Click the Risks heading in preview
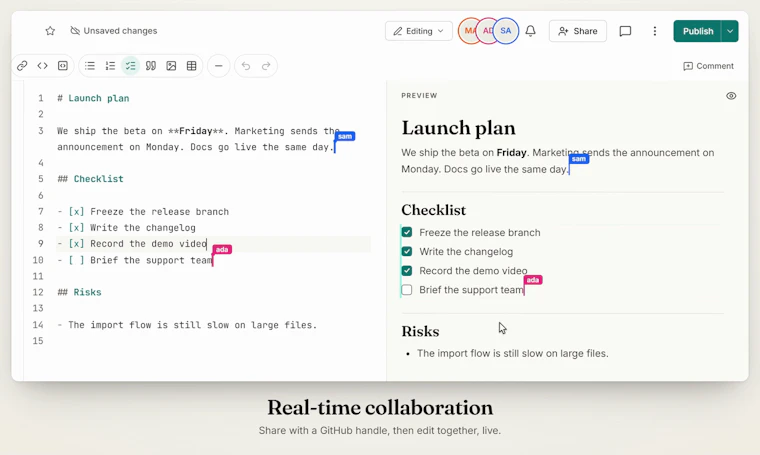This screenshot has height=455, width=760. [x=420, y=331]
